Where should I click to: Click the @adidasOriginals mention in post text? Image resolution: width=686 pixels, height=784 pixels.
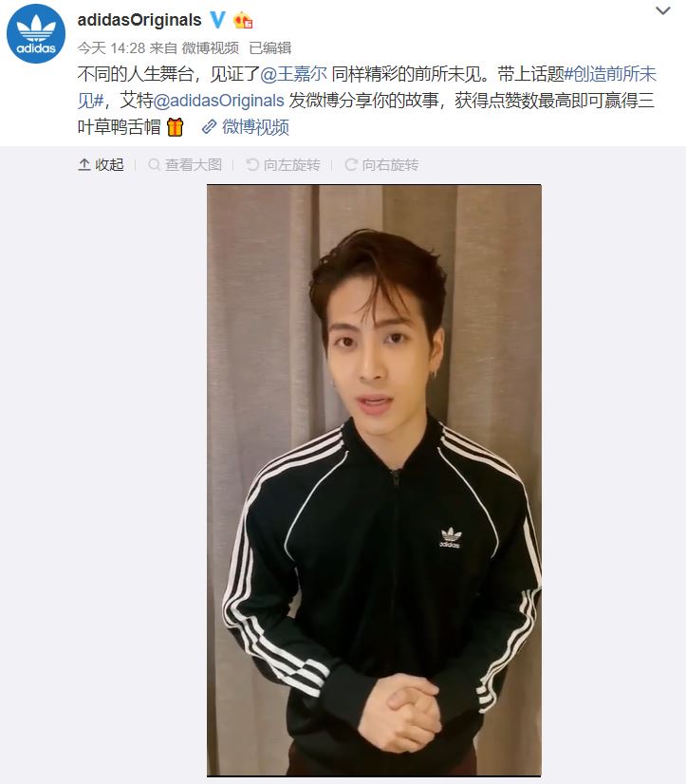(x=218, y=101)
